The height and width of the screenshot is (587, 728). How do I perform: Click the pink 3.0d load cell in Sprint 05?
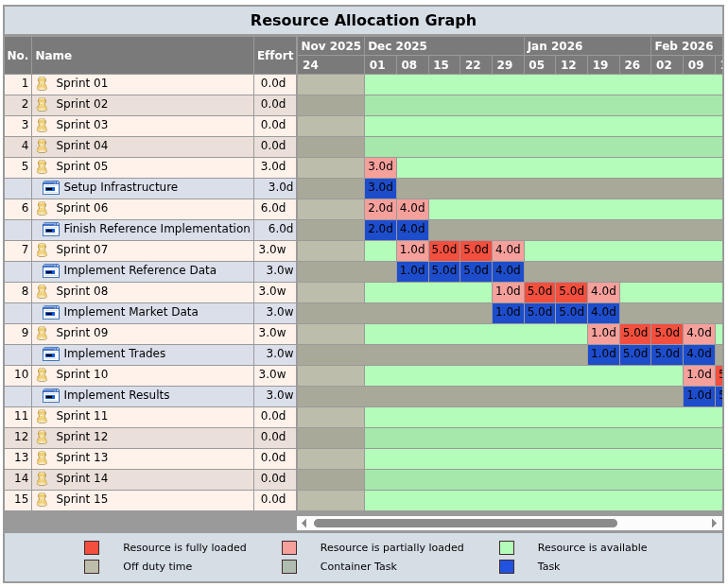click(380, 166)
